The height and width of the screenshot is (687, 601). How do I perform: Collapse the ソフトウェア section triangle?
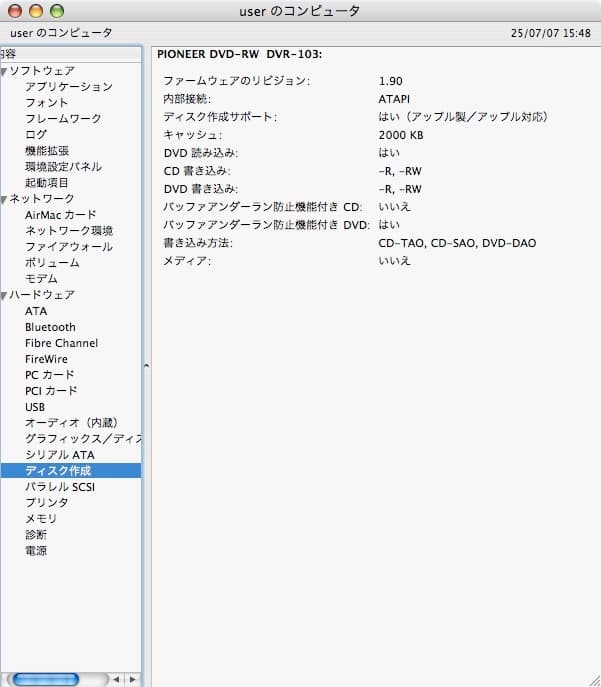[x=4, y=71]
